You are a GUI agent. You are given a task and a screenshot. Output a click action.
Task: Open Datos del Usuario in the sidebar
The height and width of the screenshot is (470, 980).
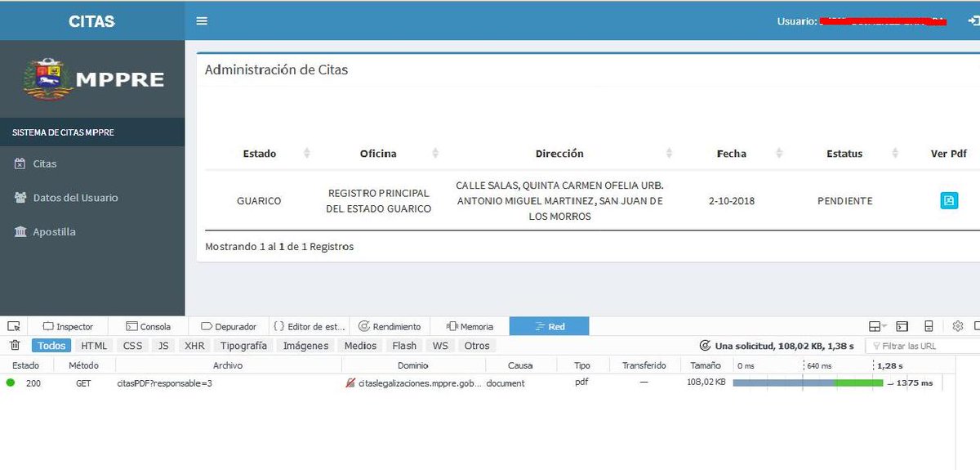click(x=67, y=198)
